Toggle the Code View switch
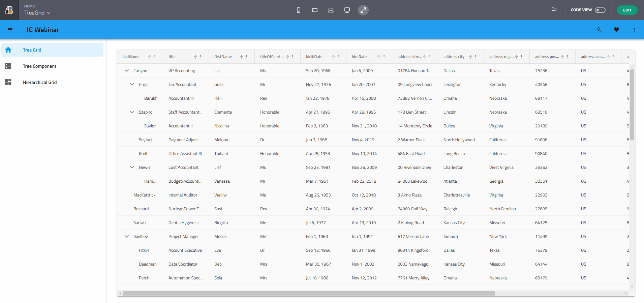644x303 pixels. pyautogui.click(x=600, y=10)
